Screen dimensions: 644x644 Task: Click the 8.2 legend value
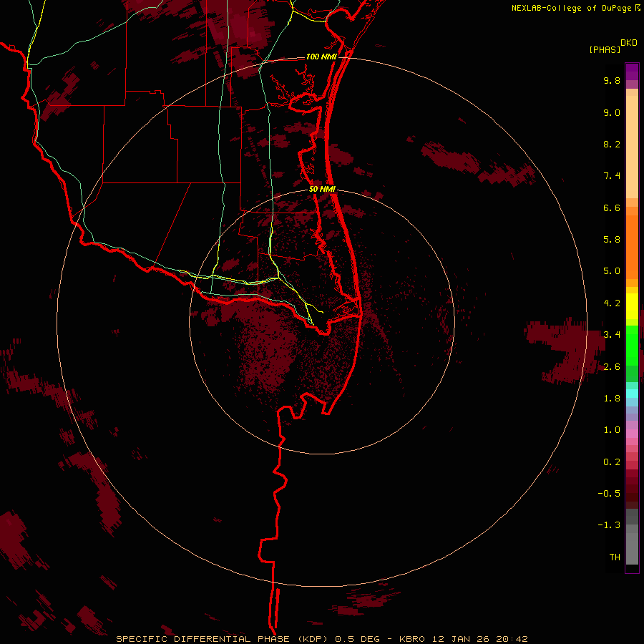(612, 144)
